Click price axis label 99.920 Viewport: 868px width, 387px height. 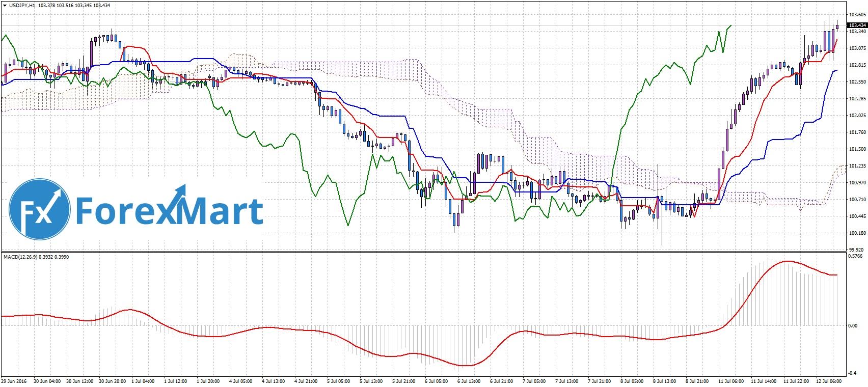point(856,250)
